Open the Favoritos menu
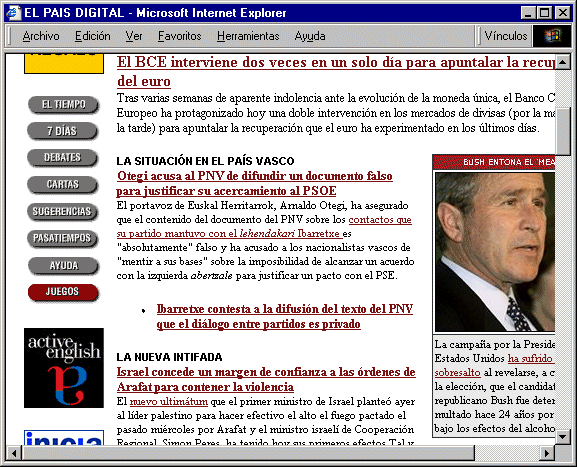The width and height of the screenshot is (577, 467). click(x=180, y=36)
